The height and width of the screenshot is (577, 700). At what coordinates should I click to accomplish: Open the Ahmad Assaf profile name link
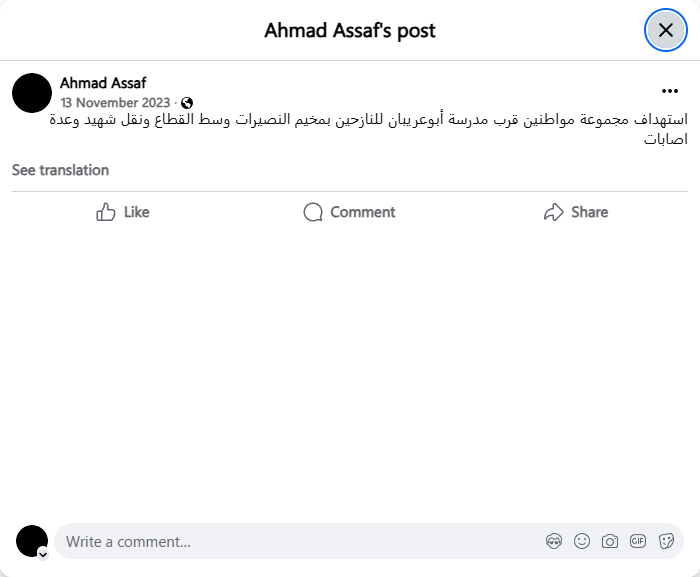tap(103, 83)
